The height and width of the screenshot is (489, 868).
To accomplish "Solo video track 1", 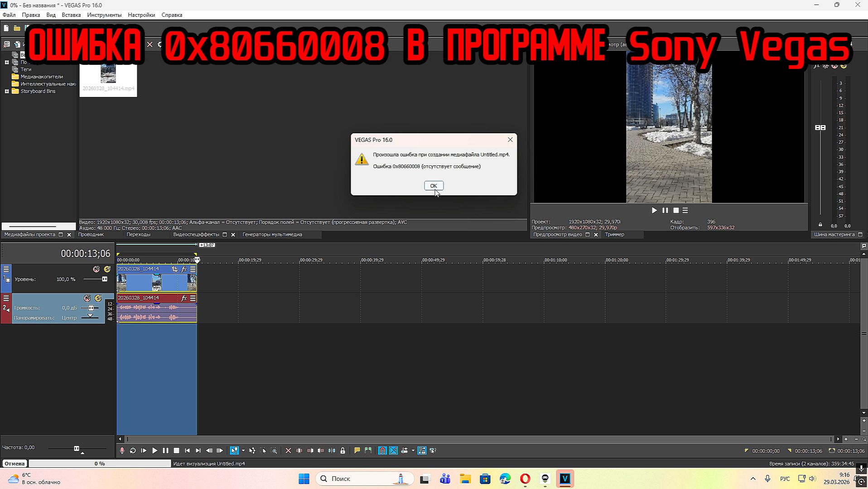I will (x=107, y=269).
